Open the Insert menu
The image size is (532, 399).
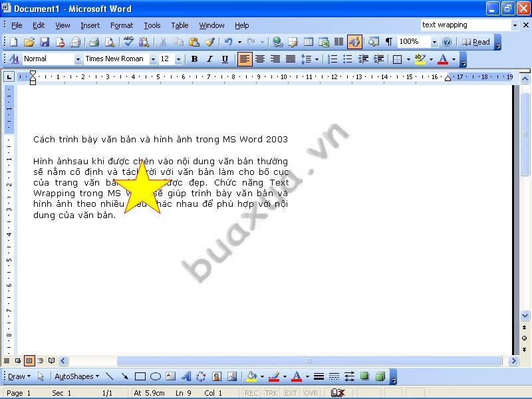click(90, 25)
